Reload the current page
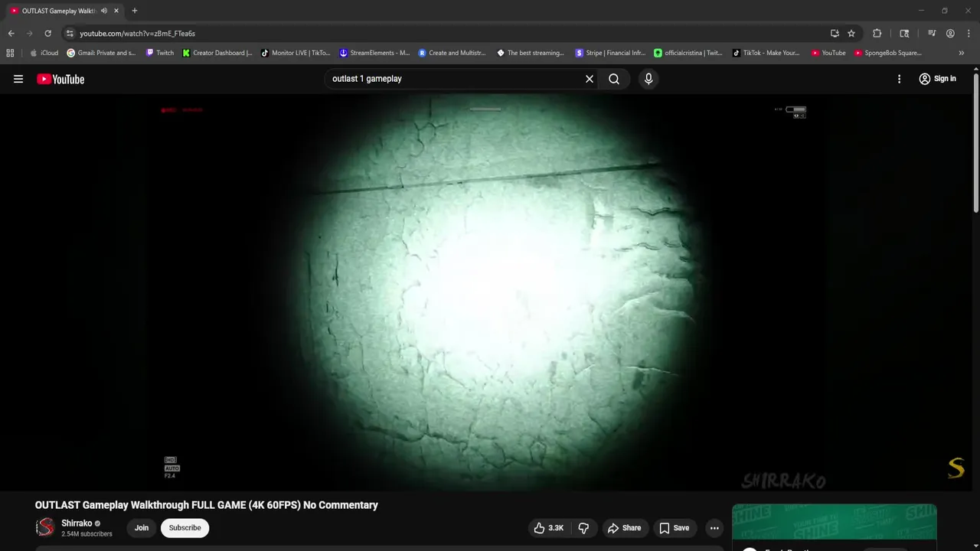This screenshot has width=980, height=551. coord(47,34)
